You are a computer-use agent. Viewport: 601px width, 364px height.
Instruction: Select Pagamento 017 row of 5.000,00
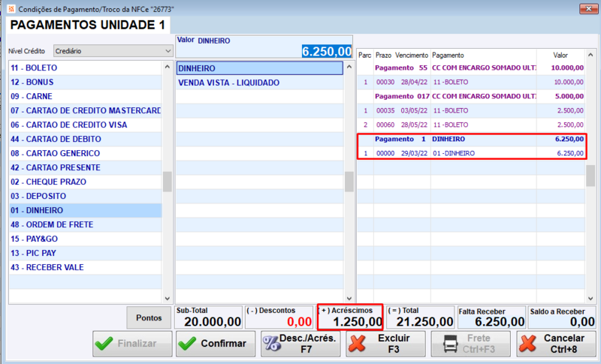click(x=471, y=96)
